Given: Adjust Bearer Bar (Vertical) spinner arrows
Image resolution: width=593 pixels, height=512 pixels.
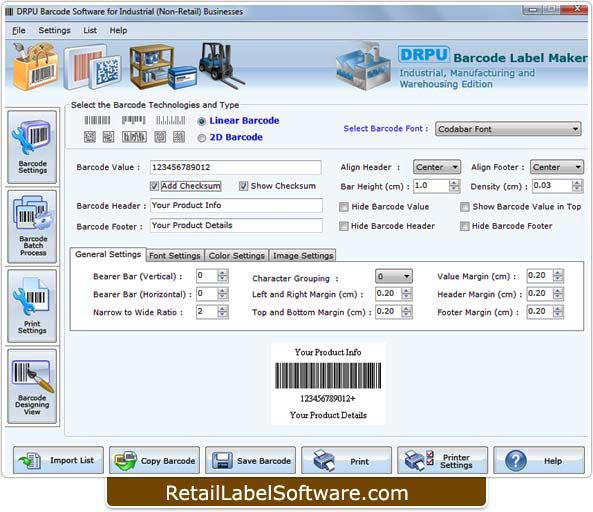Looking at the screenshot, I should 223,276.
